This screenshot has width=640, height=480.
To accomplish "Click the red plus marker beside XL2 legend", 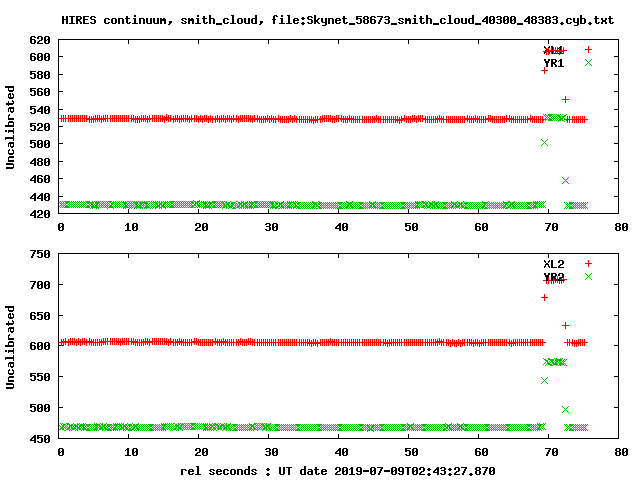I will tap(588, 263).
